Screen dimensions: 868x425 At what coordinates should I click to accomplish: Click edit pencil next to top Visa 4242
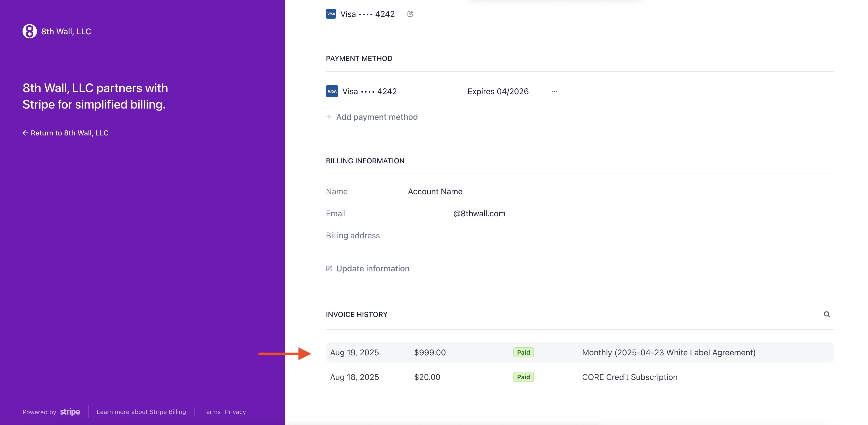(x=410, y=14)
